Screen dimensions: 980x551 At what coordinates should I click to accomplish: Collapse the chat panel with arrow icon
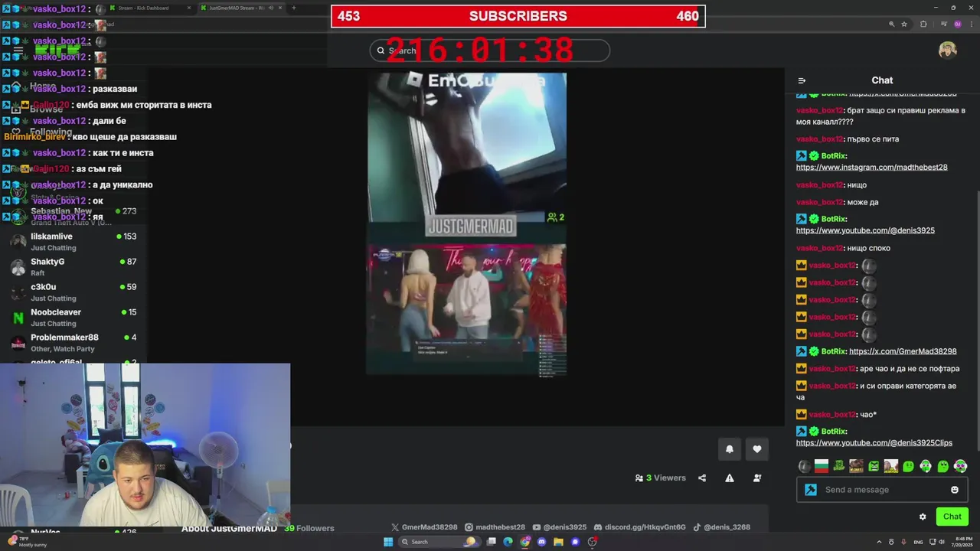coord(802,80)
